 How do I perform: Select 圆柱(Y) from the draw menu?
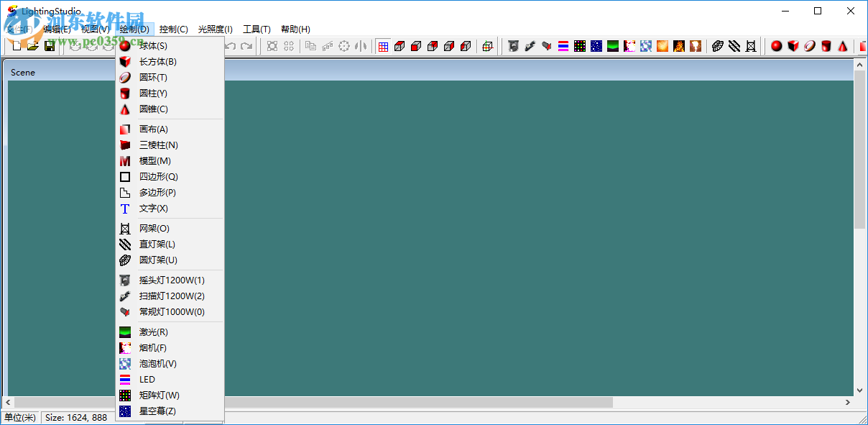[154, 93]
